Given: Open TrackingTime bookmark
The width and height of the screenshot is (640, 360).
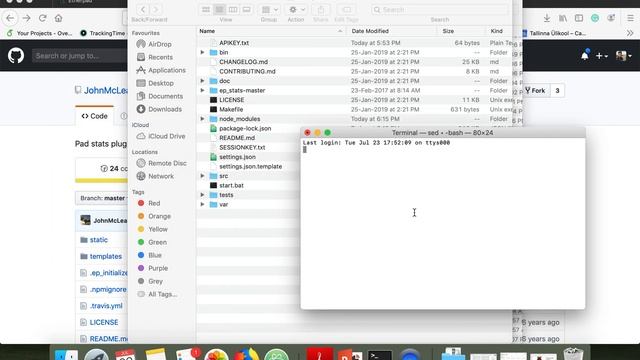Looking at the screenshot, I should [x=102, y=33].
